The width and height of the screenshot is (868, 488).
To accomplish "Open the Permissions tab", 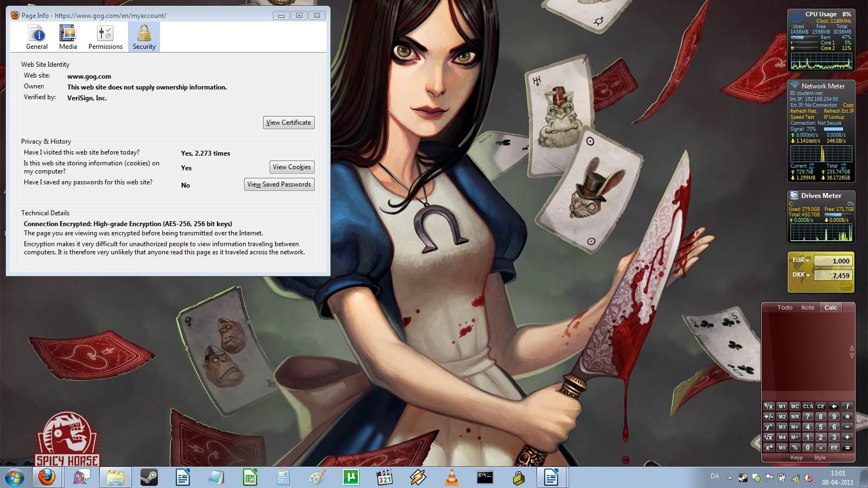I will click(105, 37).
